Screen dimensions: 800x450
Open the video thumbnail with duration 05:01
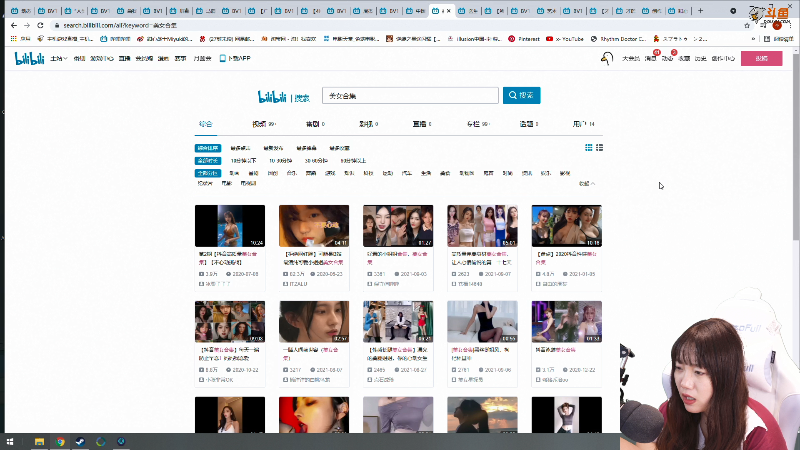click(x=482, y=226)
